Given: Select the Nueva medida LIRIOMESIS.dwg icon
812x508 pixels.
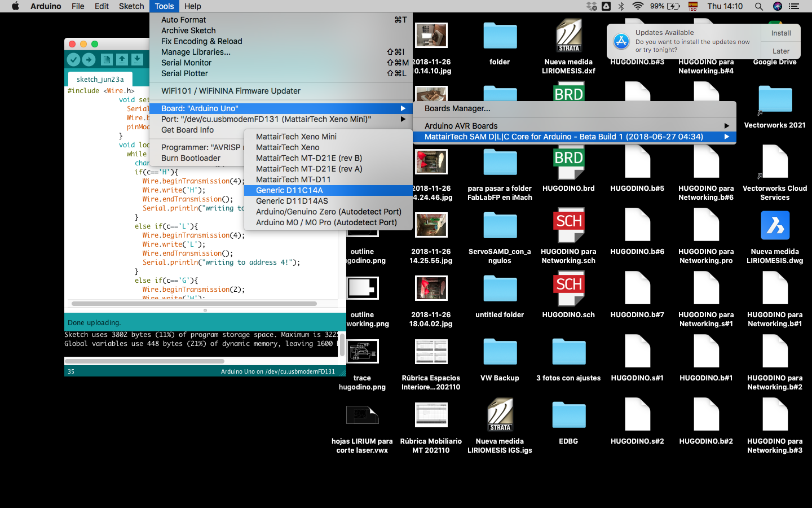Looking at the screenshot, I should [775, 226].
